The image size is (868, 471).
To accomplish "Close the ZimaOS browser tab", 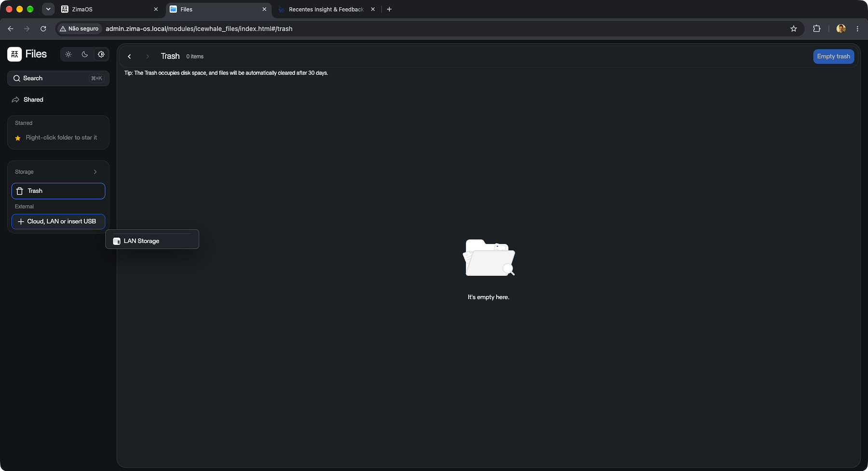I will [x=156, y=9].
